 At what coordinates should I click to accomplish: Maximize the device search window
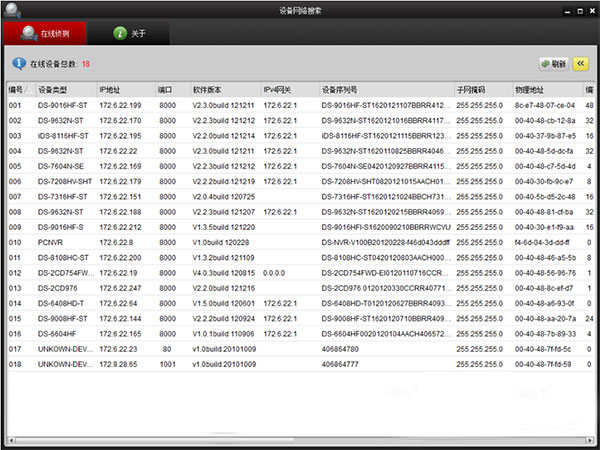pos(580,11)
